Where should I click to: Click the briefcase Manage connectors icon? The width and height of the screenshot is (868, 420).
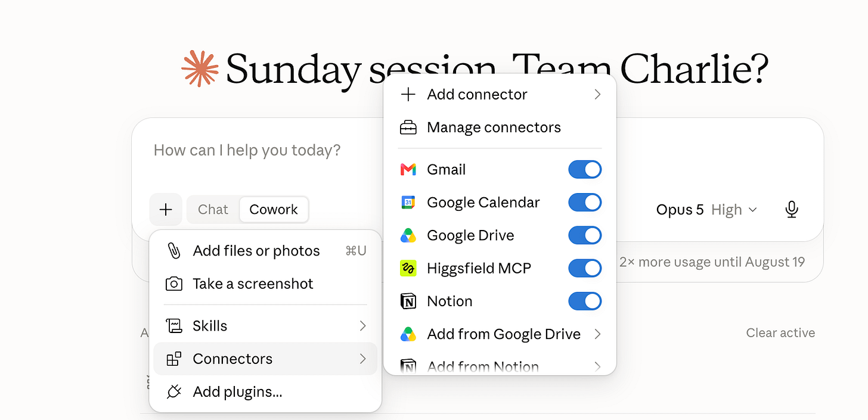click(408, 127)
